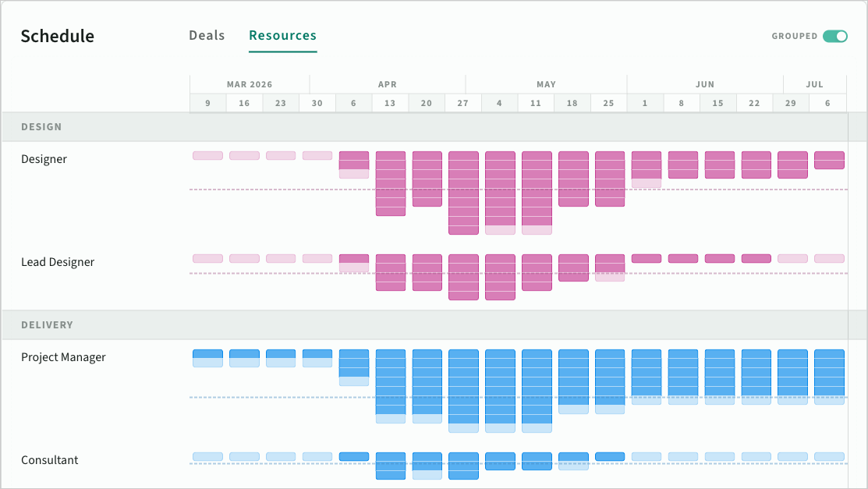Click the May week 18 column header
Image resolution: width=868 pixels, height=489 pixels.
tap(572, 103)
